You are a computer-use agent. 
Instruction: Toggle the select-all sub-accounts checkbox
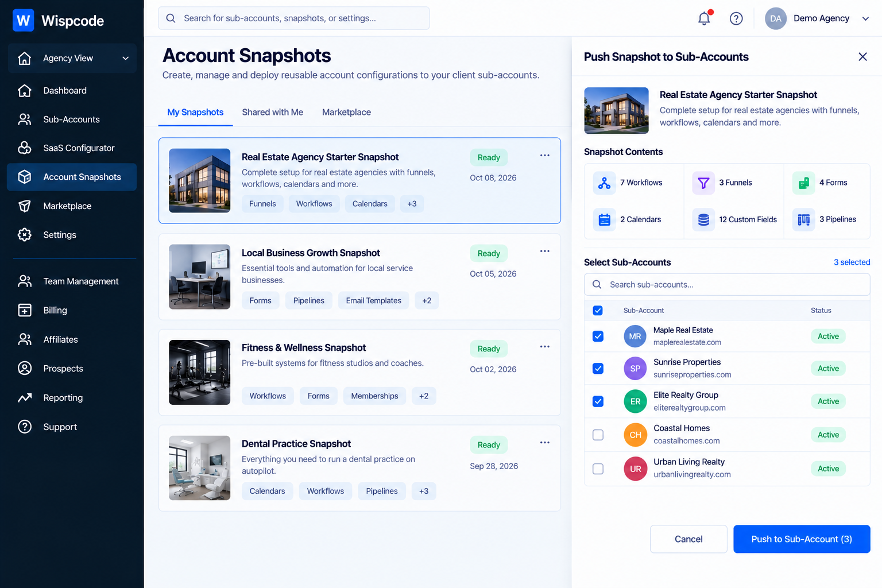[x=598, y=311]
